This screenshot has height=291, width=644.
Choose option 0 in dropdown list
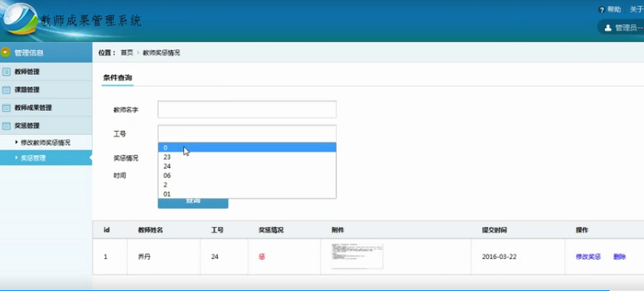[247, 147]
